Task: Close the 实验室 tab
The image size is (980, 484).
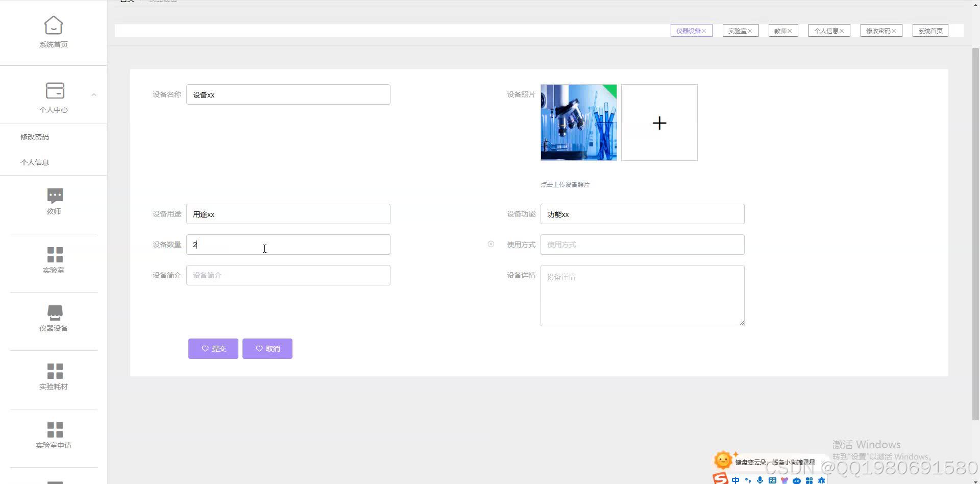Action: coord(750,31)
